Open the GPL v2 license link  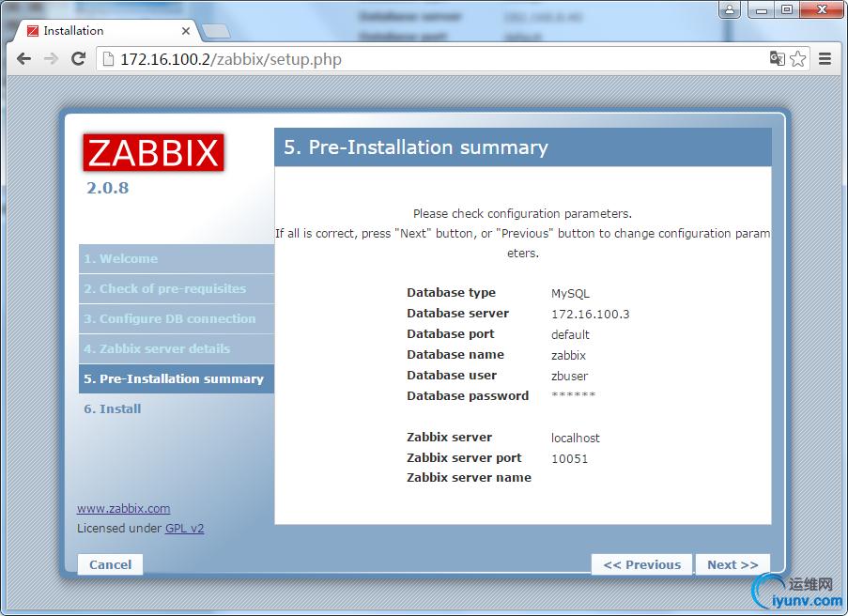(184, 528)
